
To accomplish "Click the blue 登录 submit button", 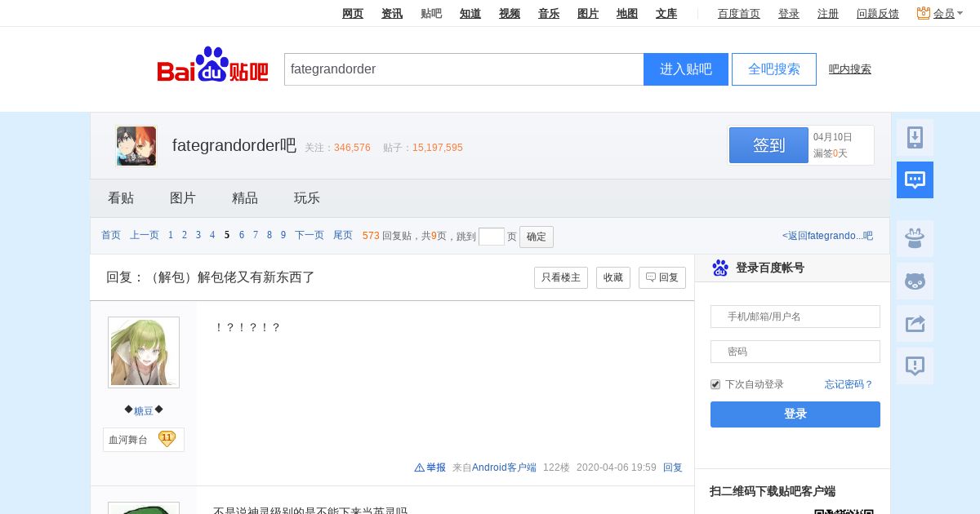I will point(795,414).
